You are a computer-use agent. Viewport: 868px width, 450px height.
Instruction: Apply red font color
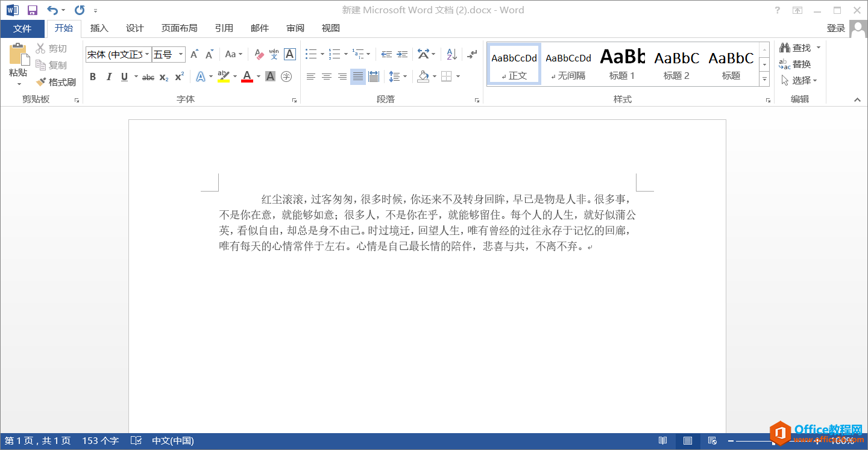(247, 77)
